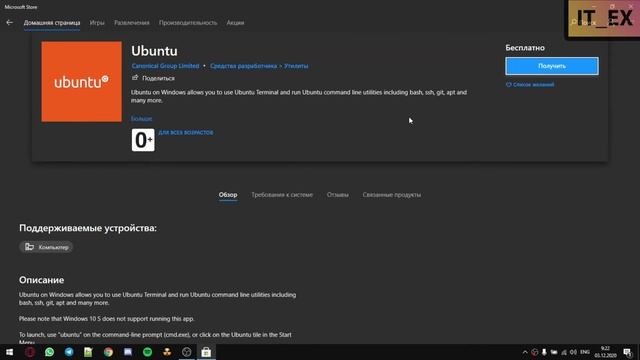Click the Ubuntu orange app logo

(x=82, y=82)
